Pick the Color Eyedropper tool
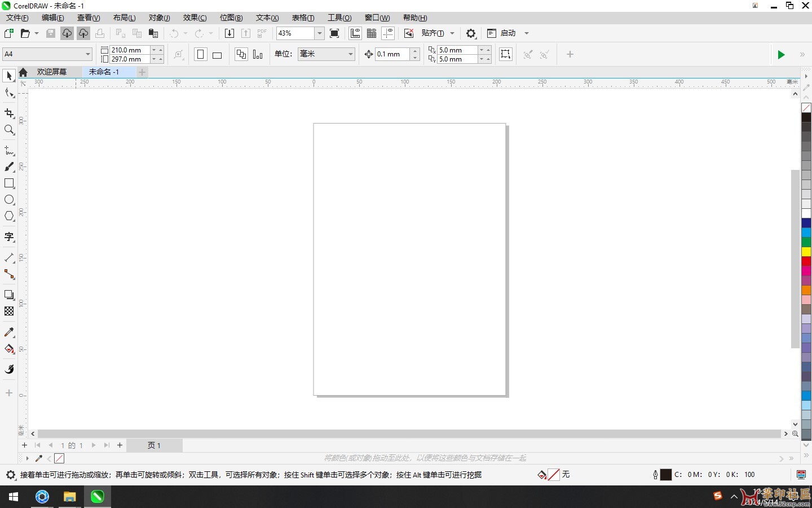 [x=9, y=332]
